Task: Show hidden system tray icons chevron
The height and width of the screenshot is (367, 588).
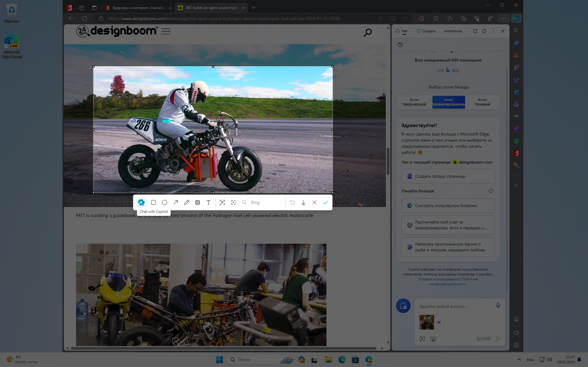Action: click(x=519, y=360)
